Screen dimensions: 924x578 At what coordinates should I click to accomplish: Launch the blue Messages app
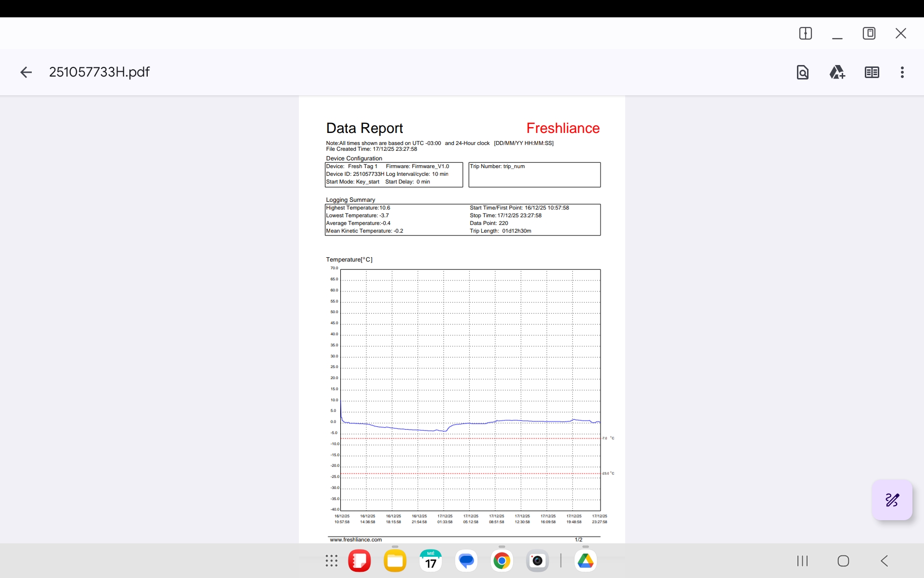tap(466, 561)
